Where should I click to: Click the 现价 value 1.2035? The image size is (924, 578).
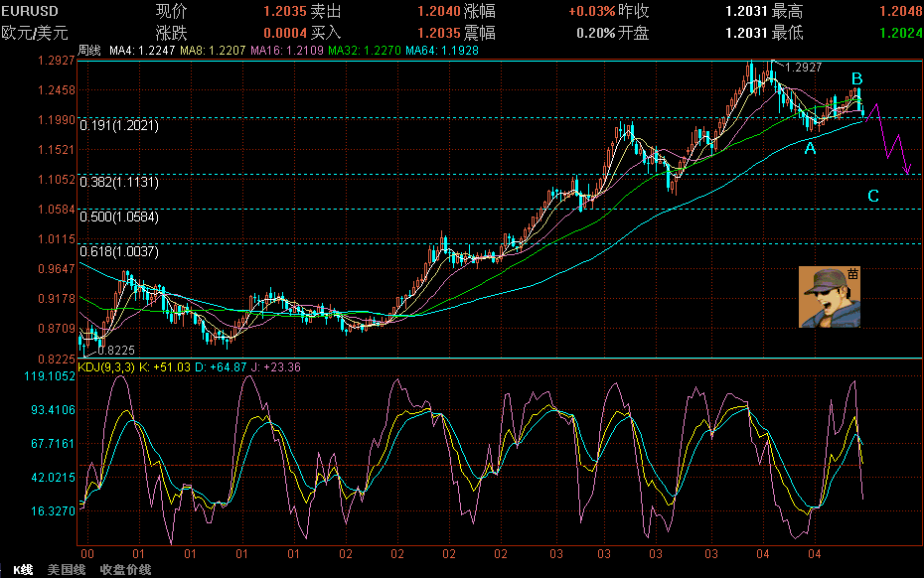[x=285, y=11]
